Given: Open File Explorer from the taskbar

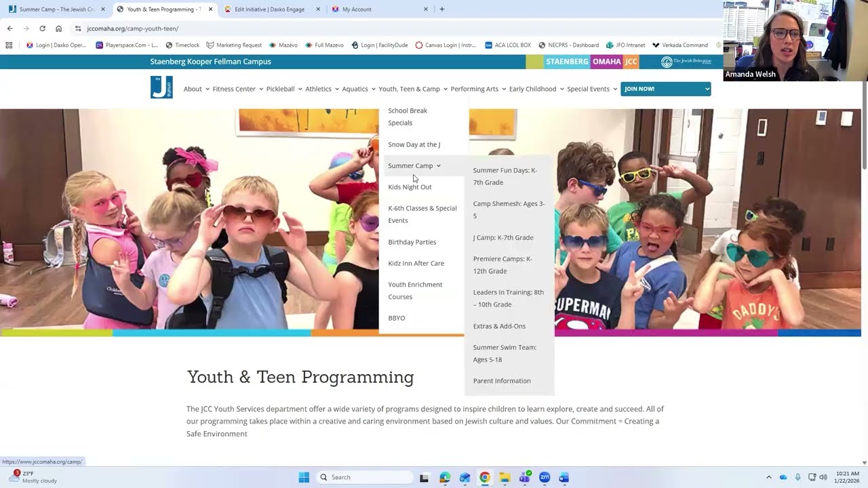Looking at the screenshot, I should click(505, 477).
